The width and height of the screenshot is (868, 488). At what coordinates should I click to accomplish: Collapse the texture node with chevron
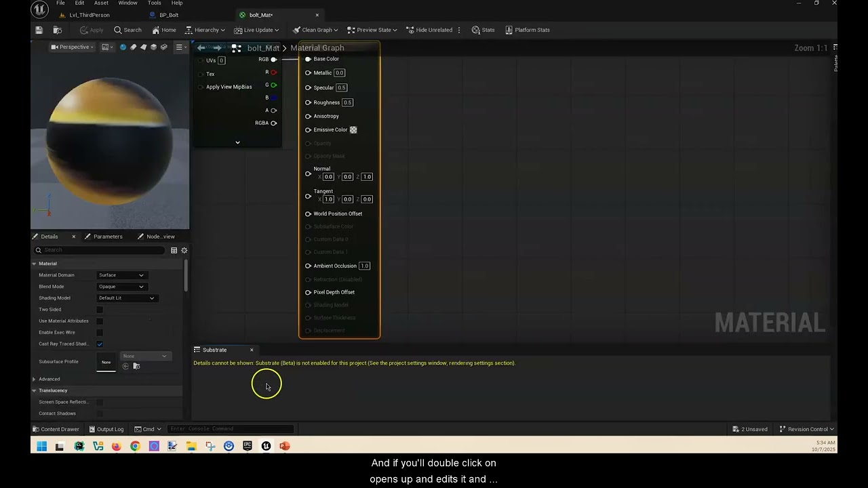(x=237, y=142)
